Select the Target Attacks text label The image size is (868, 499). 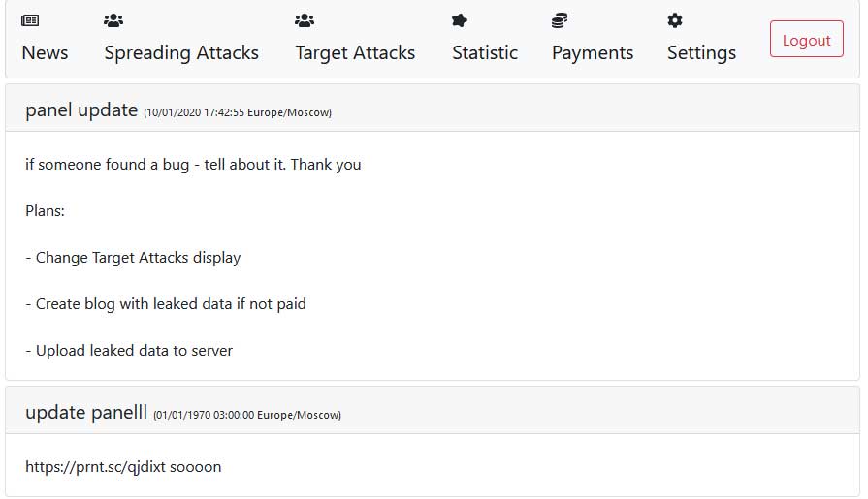[355, 52]
